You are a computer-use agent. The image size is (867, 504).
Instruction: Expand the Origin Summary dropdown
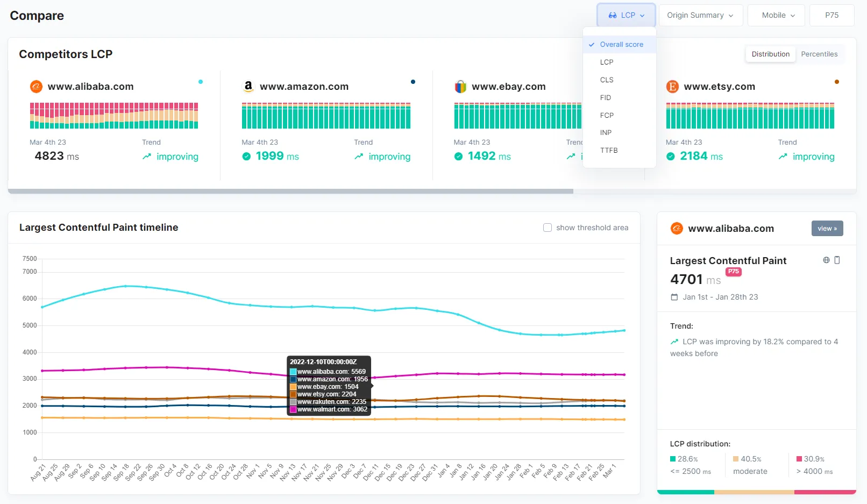pos(700,16)
